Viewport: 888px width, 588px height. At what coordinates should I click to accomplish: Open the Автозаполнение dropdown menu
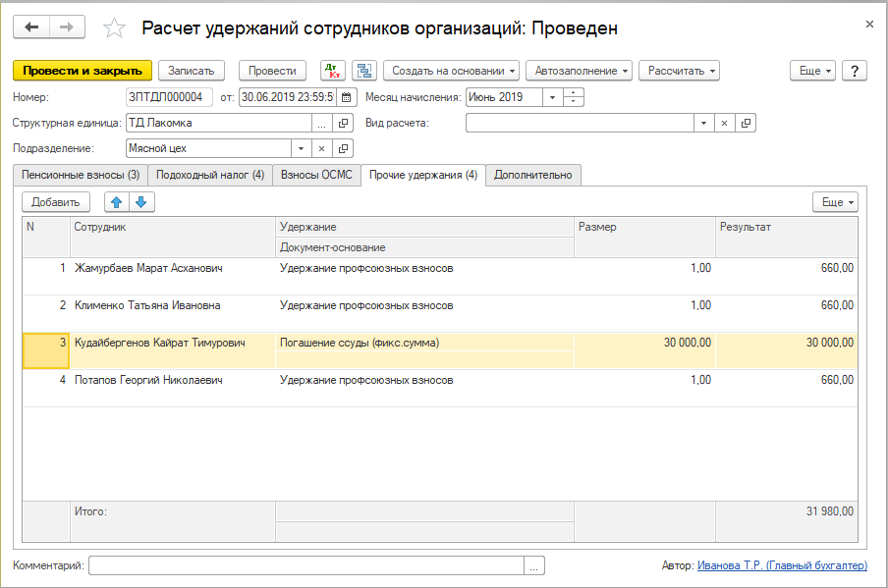tap(583, 71)
